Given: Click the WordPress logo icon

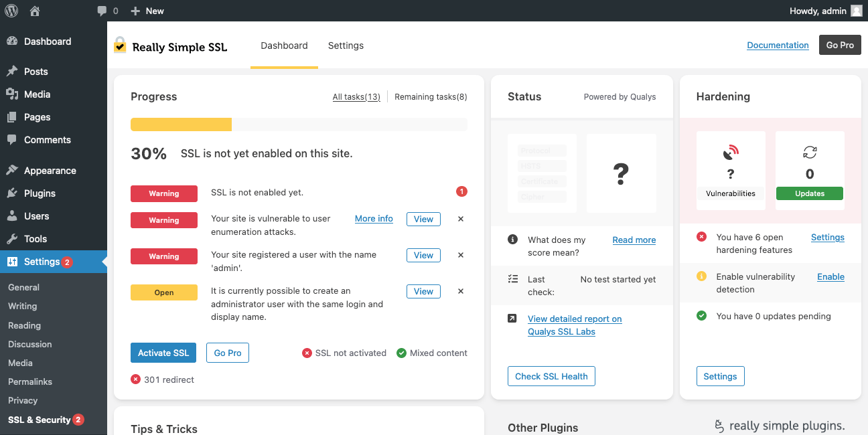Looking at the screenshot, I should [x=12, y=11].
